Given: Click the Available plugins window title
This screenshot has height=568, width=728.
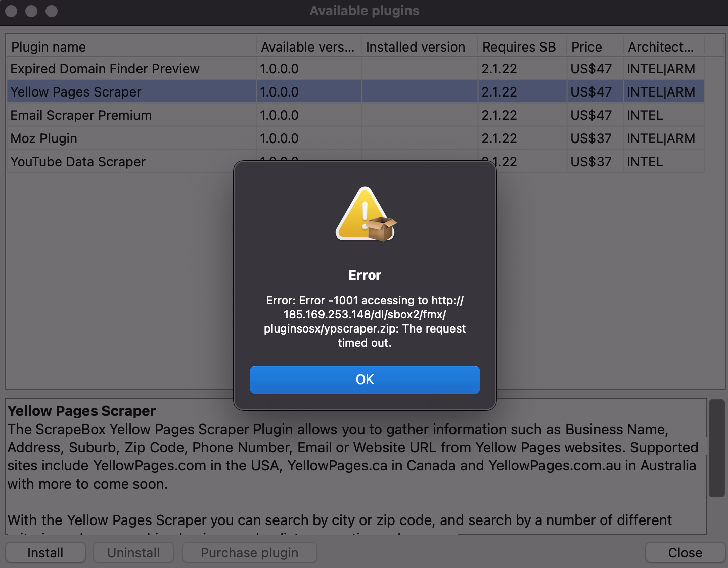Looking at the screenshot, I should 365,11.
